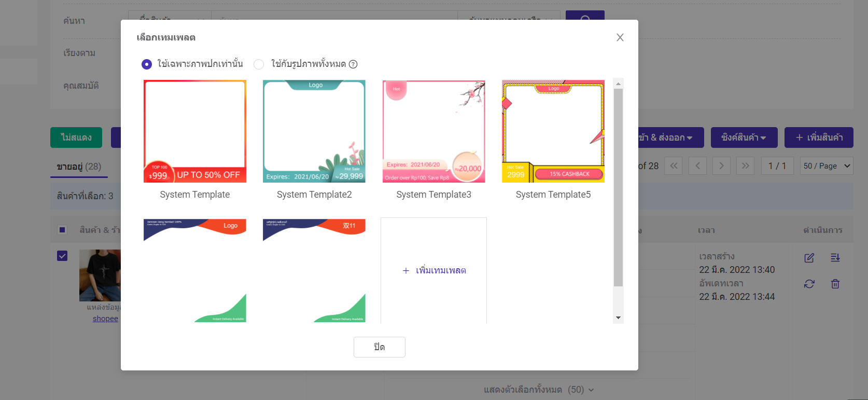Select the cover-image-only radio option
Image resolution: width=868 pixels, height=400 pixels.
(x=147, y=64)
